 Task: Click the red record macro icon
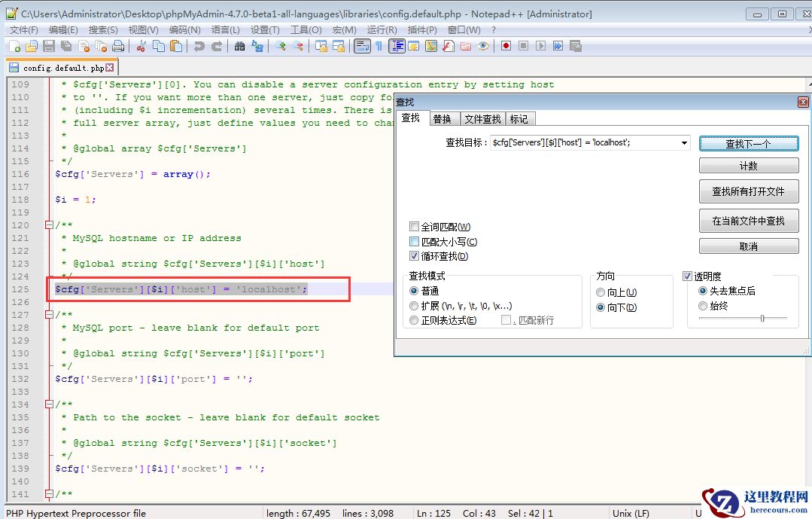[x=506, y=46]
